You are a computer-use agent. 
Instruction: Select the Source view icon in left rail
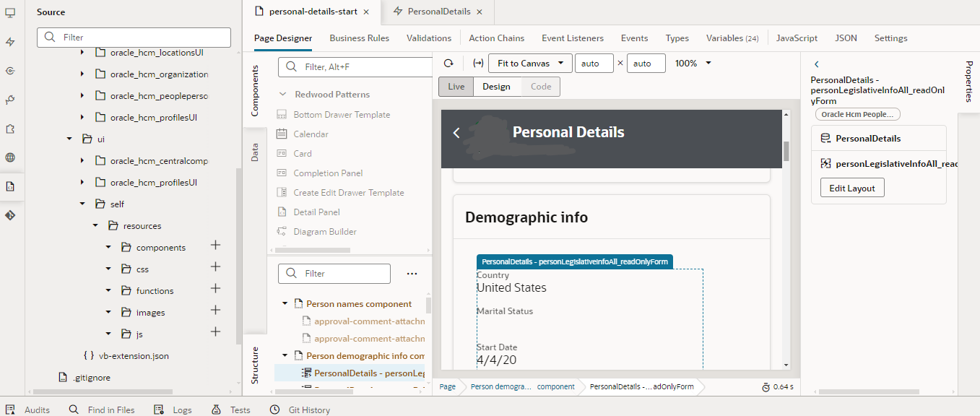pyautogui.click(x=10, y=186)
